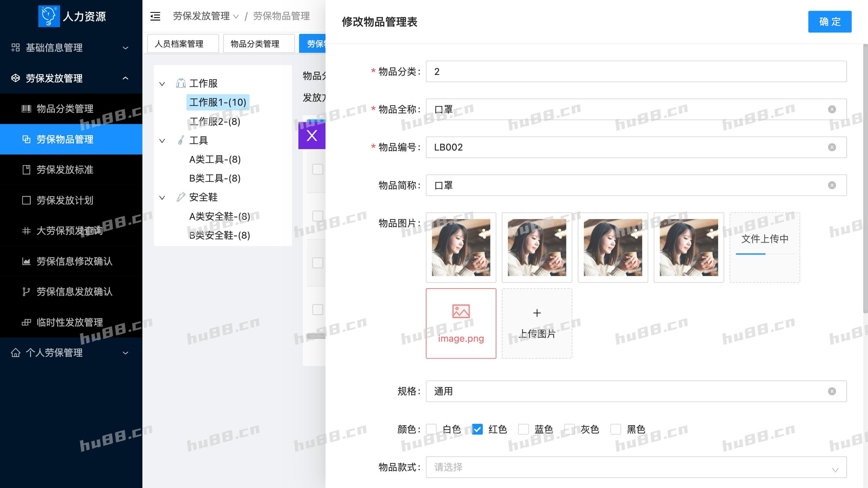Clear the 物品编号 LB002 field icon

point(832,147)
